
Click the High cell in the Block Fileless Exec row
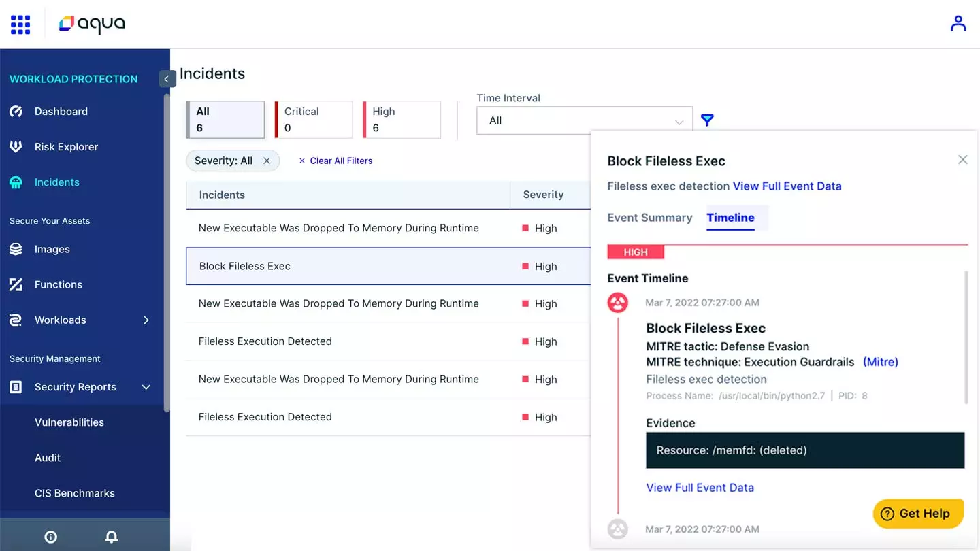coord(540,267)
